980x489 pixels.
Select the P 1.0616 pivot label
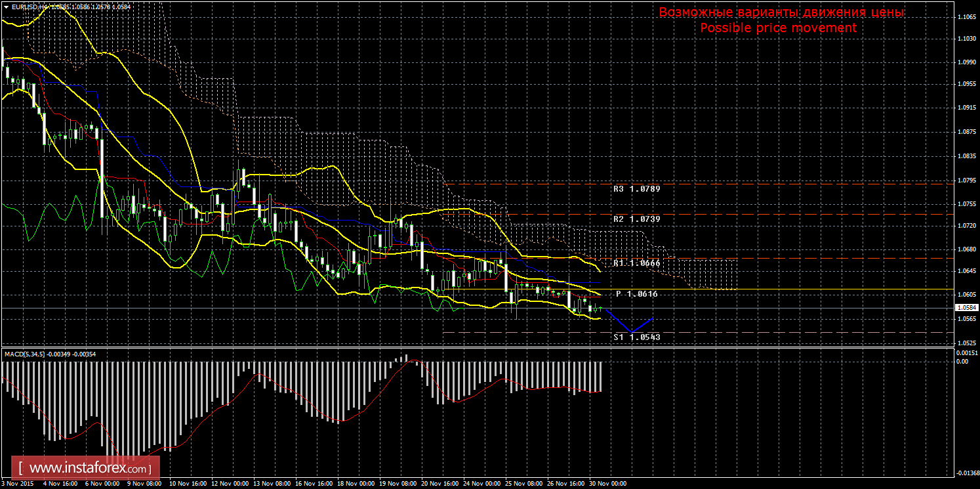[x=636, y=295]
